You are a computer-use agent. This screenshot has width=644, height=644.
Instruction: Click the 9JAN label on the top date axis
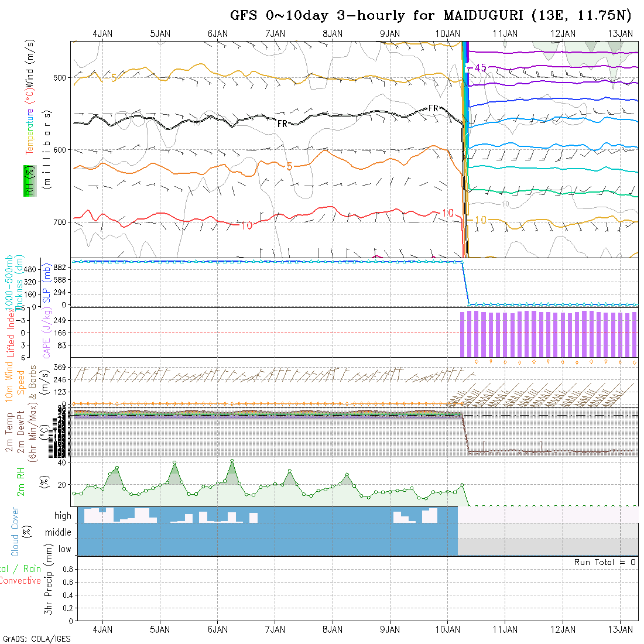390,34
